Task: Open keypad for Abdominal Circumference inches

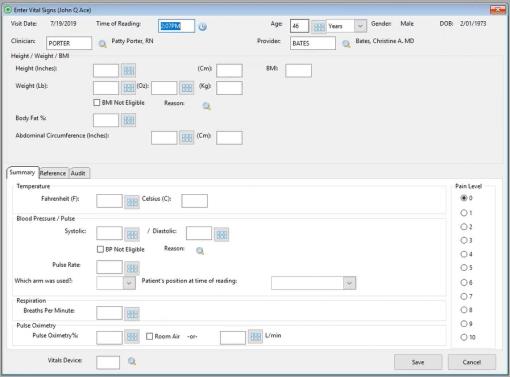Action: tap(187, 138)
